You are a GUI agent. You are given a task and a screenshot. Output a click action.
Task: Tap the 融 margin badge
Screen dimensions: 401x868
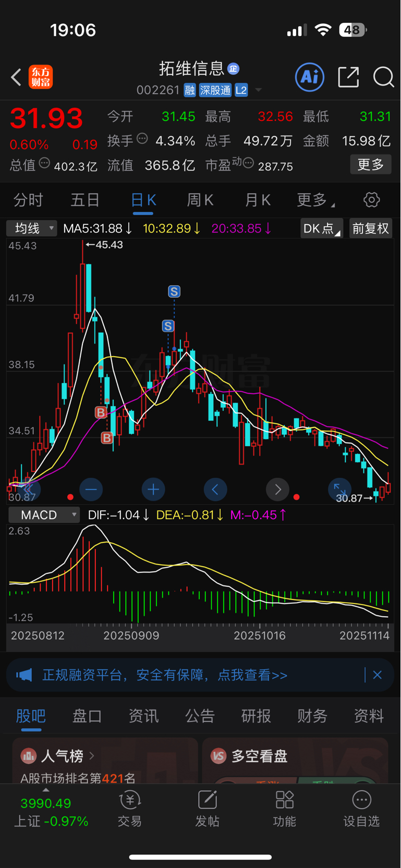190,90
